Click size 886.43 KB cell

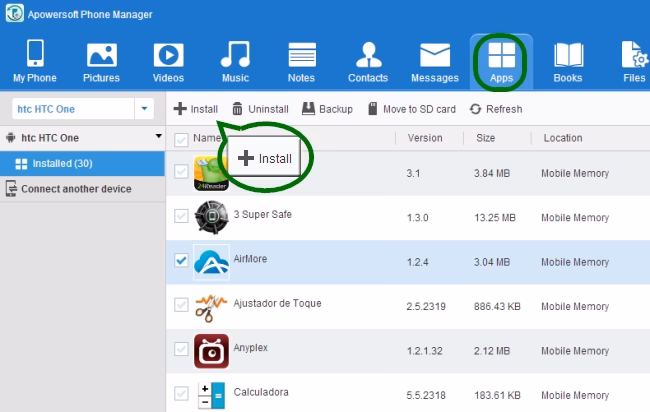click(497, 306)
